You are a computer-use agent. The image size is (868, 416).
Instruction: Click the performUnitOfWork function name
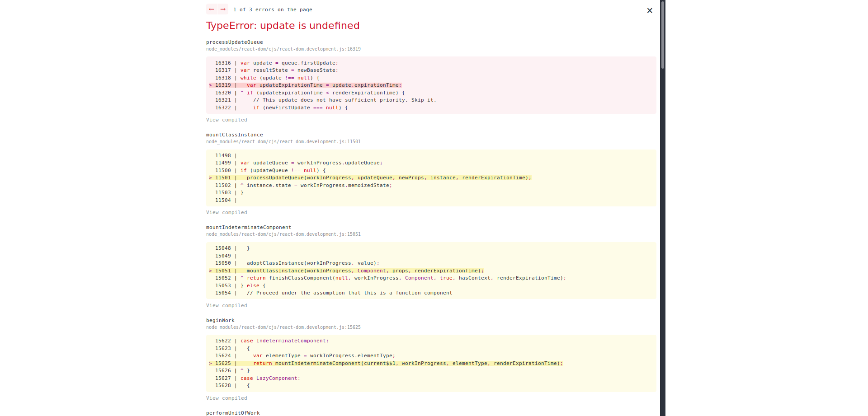233,413
